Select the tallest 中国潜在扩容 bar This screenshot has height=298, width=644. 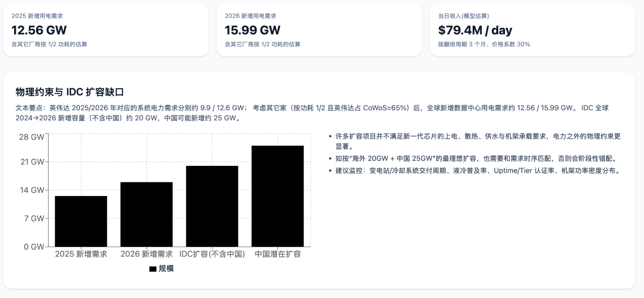(x=278, y=196)
